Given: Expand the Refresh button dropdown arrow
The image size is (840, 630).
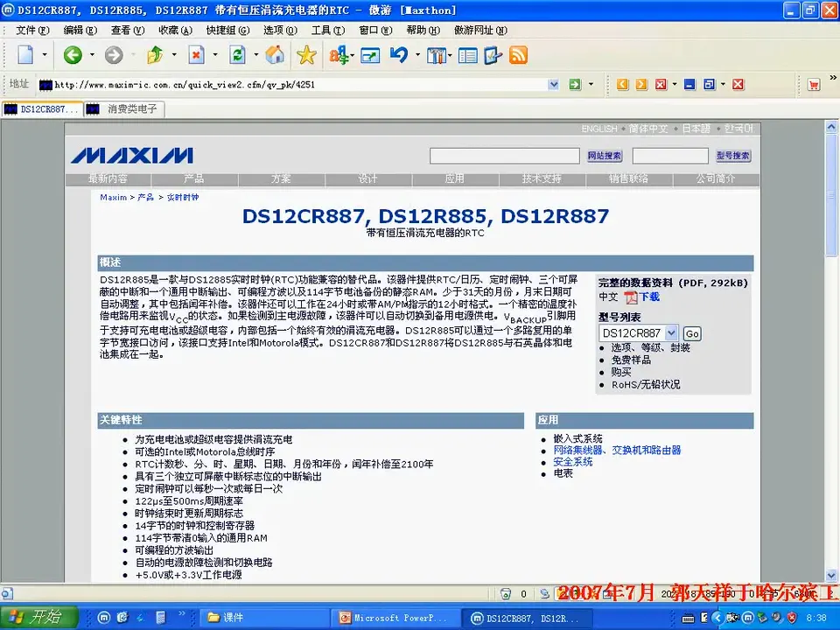Looking at the screenshot, I should click(256, 54).
